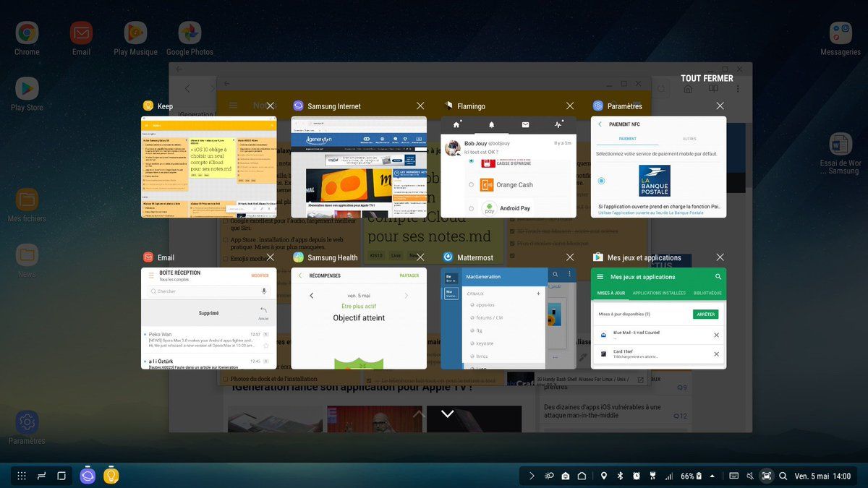The image size is (868, 488).
Task: Launch Play Musique from the desktop
Action: (x=135, y=33)
